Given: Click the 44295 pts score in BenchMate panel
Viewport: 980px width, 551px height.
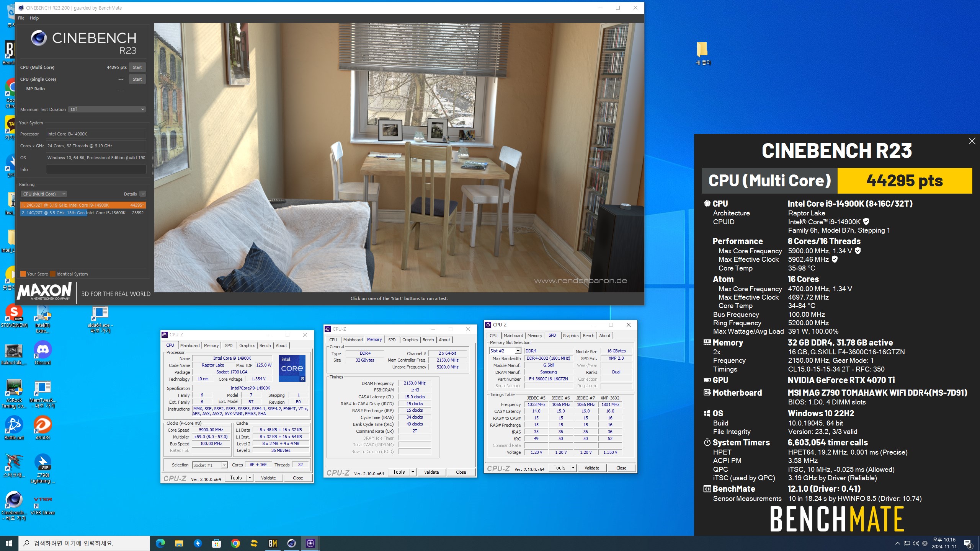Looking at the screenshot, I should [905, 181].
